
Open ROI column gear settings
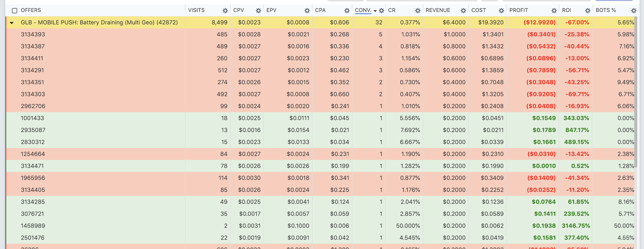[588, 10]
